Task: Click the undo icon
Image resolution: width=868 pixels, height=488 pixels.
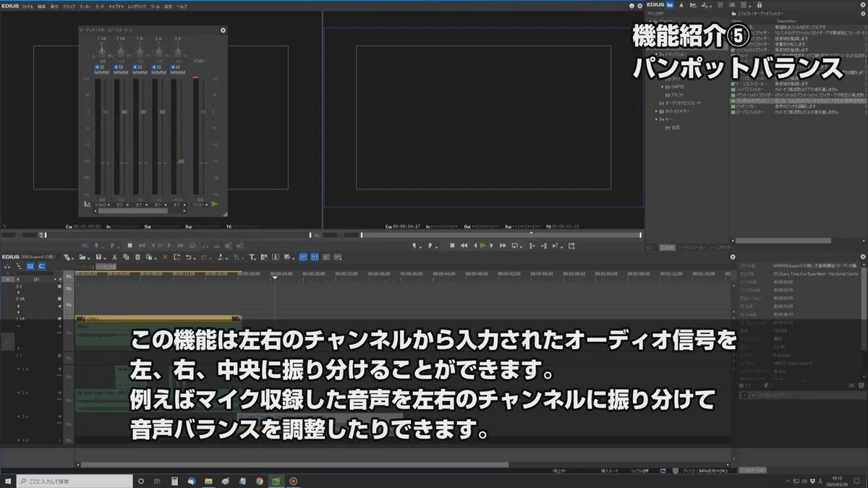Action: click(x=188, y=257)
